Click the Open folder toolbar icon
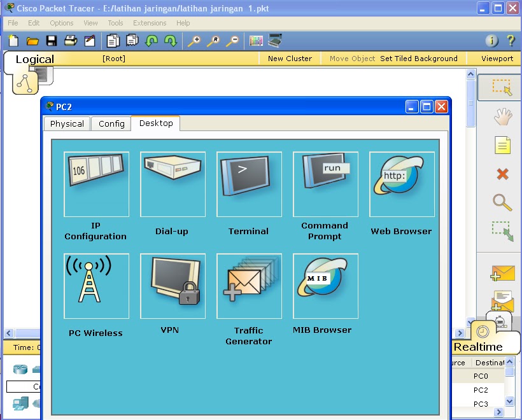522x420 pixels. [x=32, y=41]
